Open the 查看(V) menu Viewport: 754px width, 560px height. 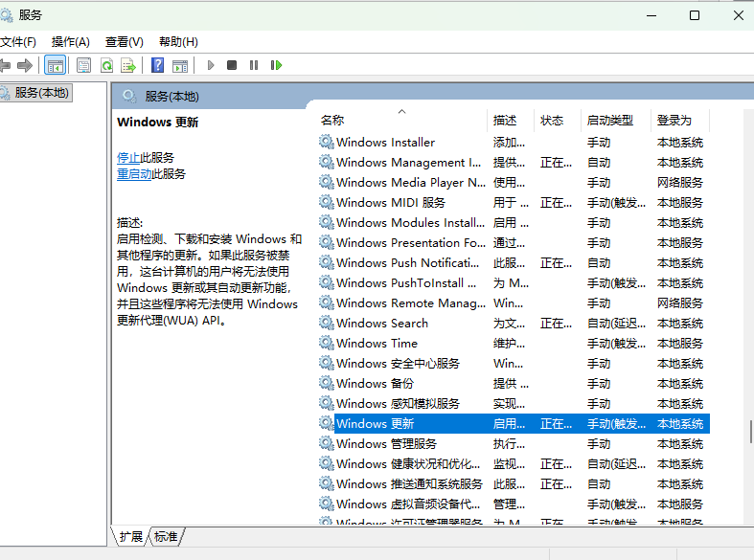click(124, 42)
